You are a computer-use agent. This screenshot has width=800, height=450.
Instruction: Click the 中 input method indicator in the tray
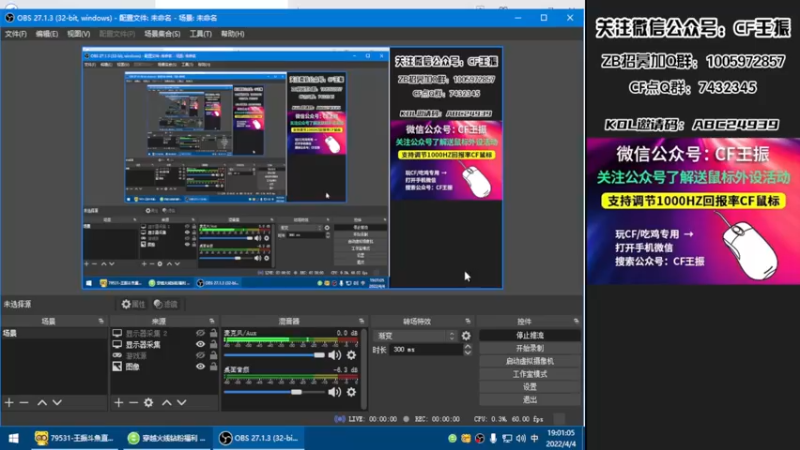click(x=534, y=438)
